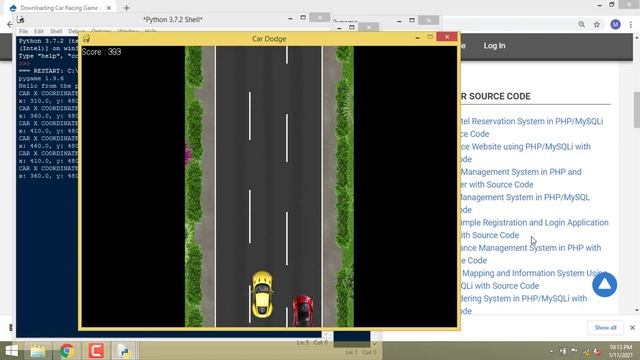The width and height of the screenshot is (640, 360).
Task: Click the Chrome back arrow
Action: pyautogui.click(x=10, y=24)
